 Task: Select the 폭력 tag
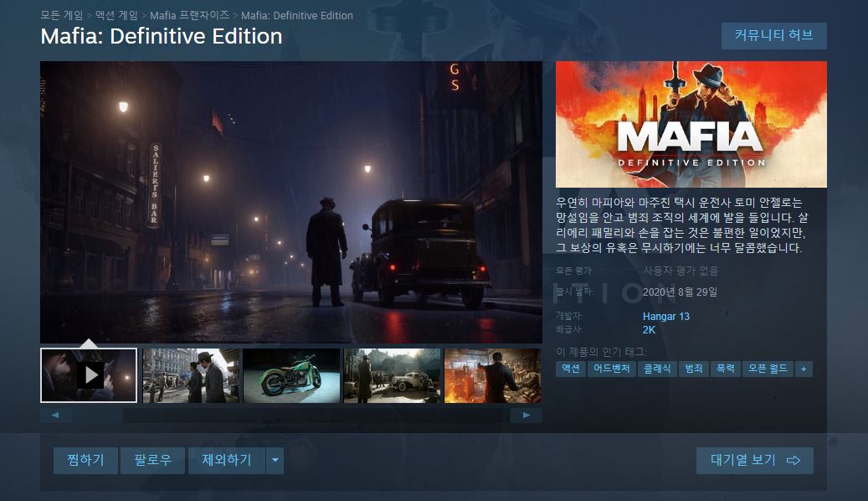[725, 369]
